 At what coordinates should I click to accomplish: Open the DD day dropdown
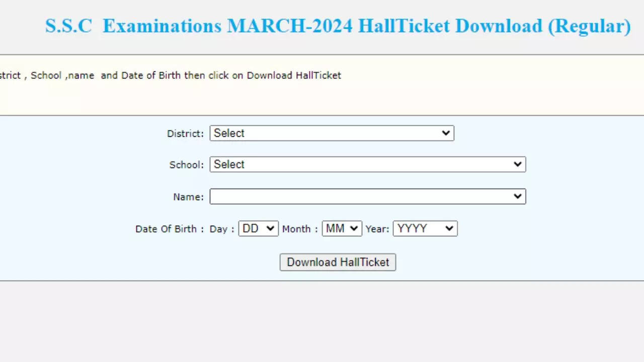[258, 229]
